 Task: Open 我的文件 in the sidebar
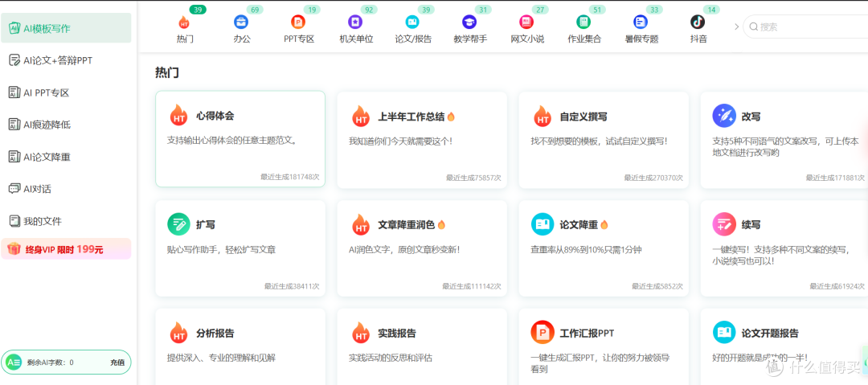pos(66,221)
